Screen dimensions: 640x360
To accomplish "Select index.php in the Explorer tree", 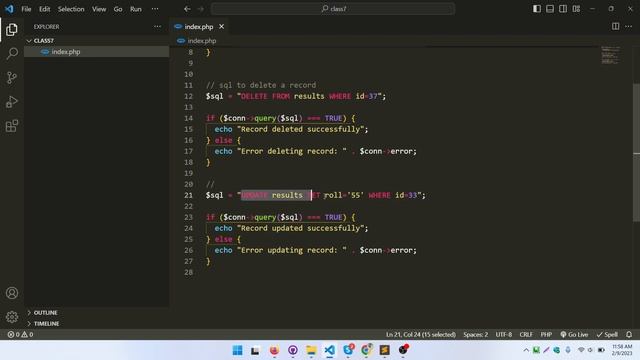I will [97, 52].
